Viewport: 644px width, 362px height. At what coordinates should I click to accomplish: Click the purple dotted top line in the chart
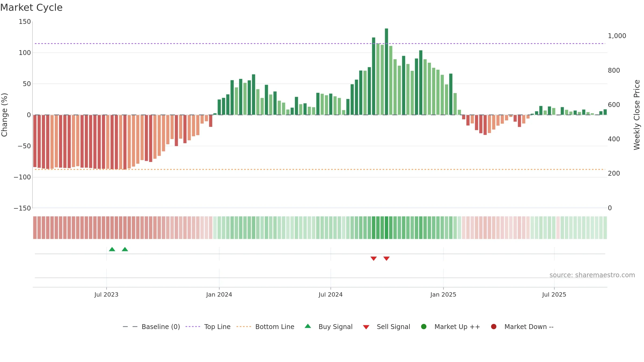point(320,43)
